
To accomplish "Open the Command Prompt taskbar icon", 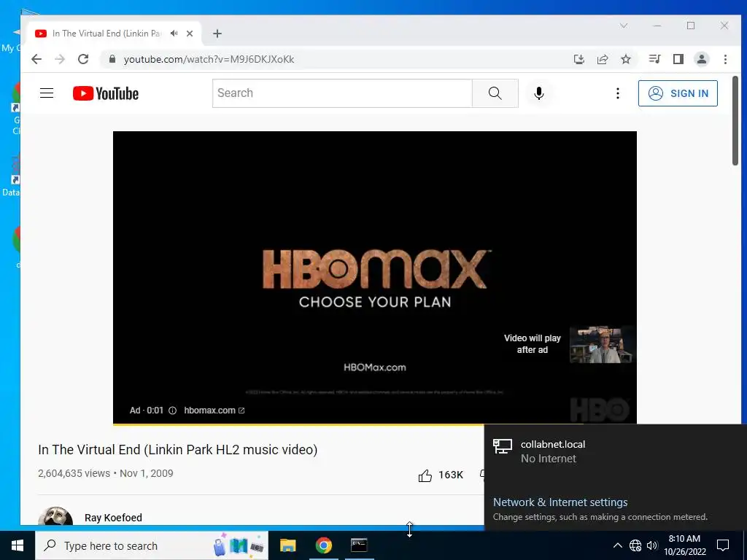I will pyautogui.click(x=359, y=545).
